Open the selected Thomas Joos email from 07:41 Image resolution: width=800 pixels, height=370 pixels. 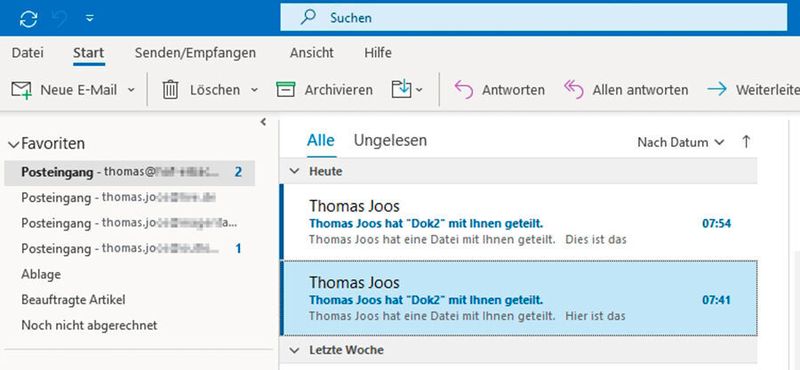(x=518, y=298)
